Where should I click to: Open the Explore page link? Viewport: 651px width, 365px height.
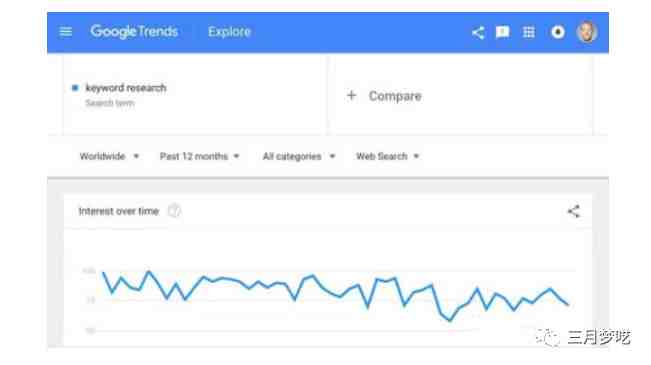tap(229, 32)
